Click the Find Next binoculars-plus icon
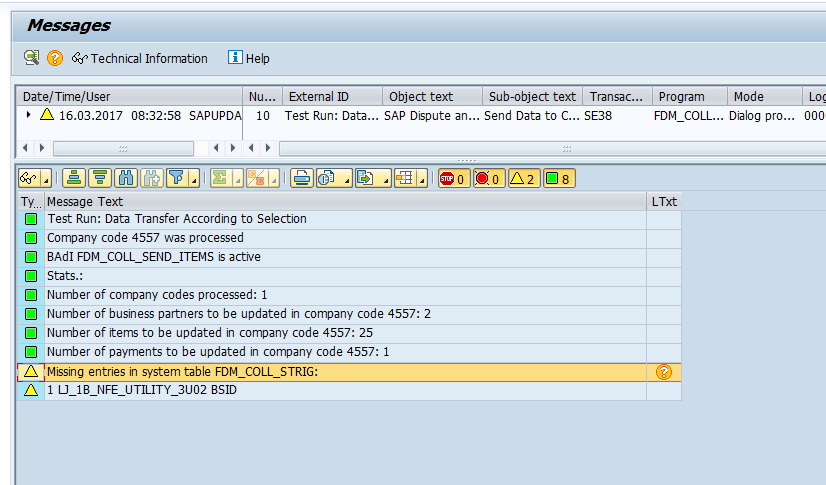 click(x=152, y=179)
